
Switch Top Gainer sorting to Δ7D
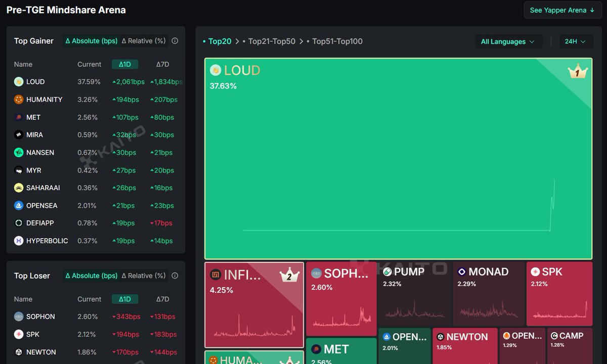(162, 64)
